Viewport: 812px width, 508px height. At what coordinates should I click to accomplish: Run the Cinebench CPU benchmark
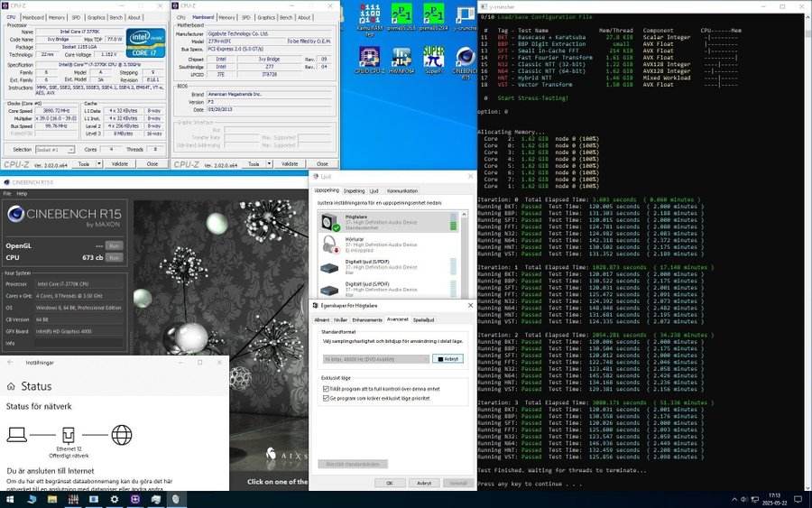point(114,257)
